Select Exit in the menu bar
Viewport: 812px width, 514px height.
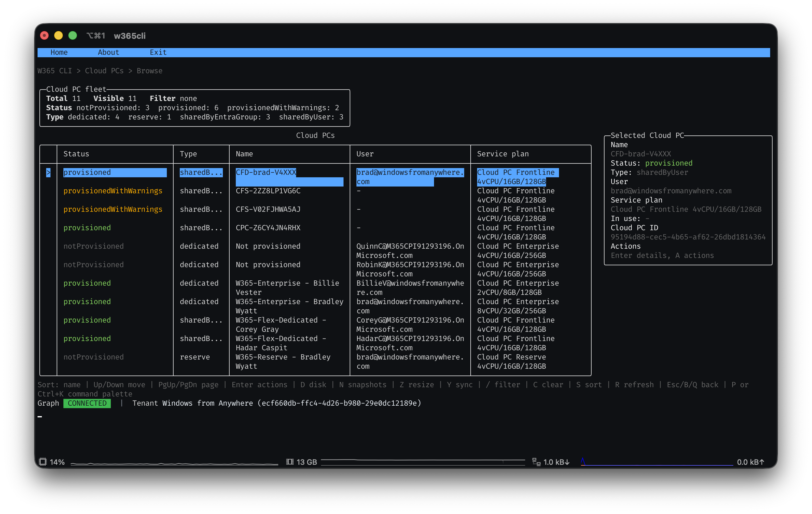pyautogui.click(x=158, y=52)
